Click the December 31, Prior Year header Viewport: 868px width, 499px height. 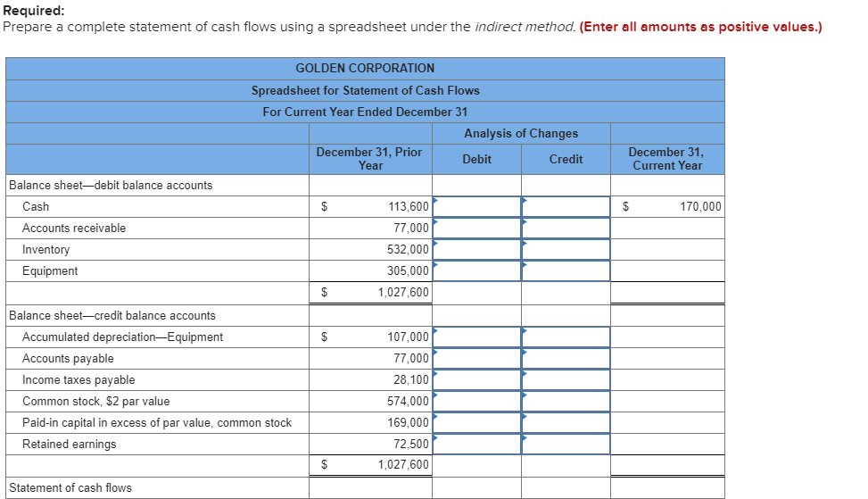coord(370,159)
